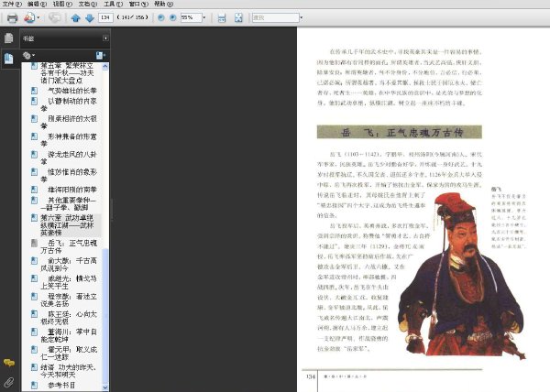Click the gray bookmark icon beside 岳飞

[34, 243]
